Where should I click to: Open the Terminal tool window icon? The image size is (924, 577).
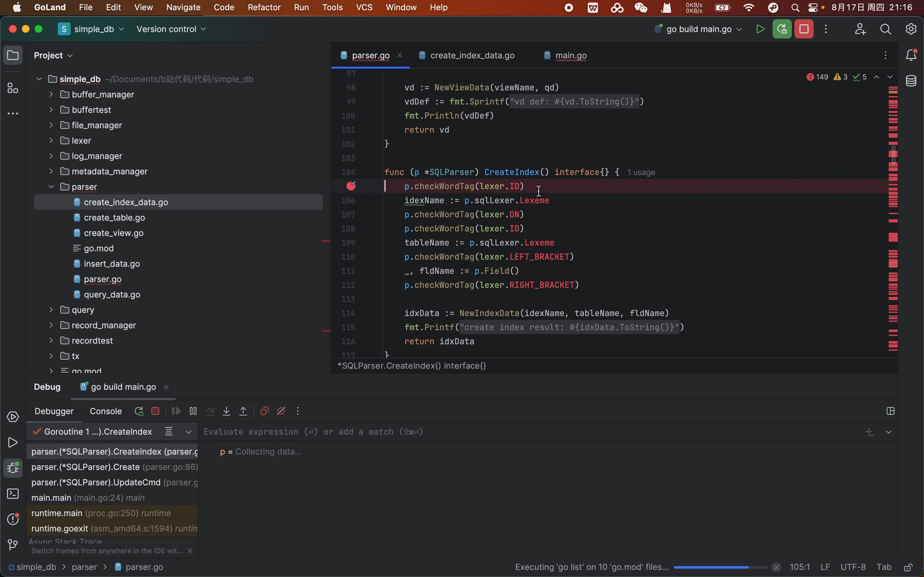click(13, 494)
